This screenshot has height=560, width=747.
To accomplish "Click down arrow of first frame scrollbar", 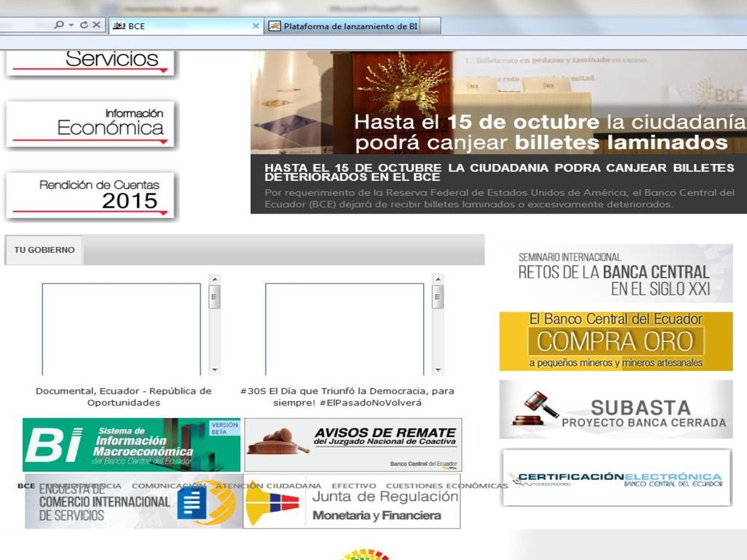I will point(215,370).
